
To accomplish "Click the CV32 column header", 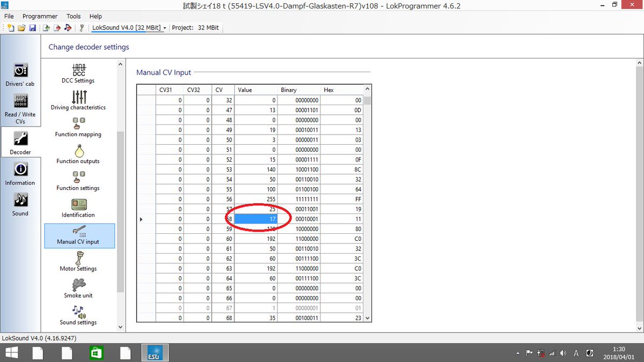I will tap(197, 90).
